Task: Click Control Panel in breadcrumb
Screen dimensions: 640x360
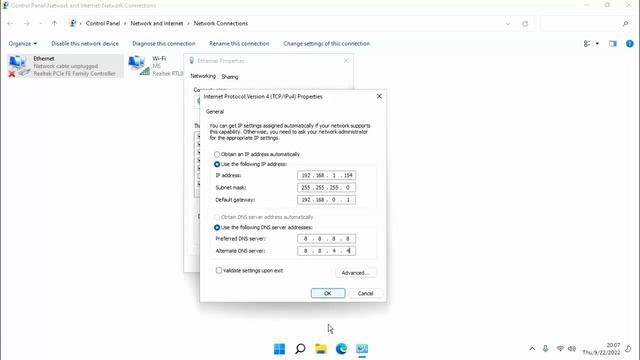Action: (103, 24)
